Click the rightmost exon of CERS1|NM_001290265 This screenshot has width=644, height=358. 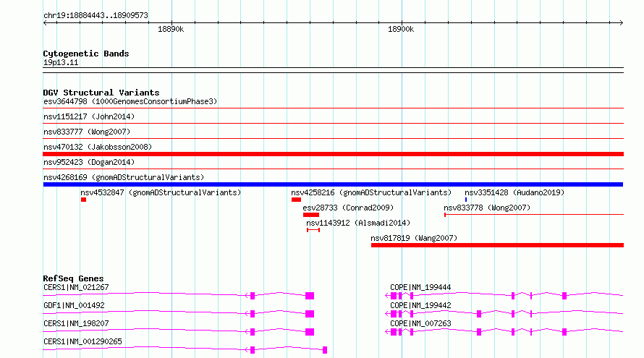[x=325, y=350]
